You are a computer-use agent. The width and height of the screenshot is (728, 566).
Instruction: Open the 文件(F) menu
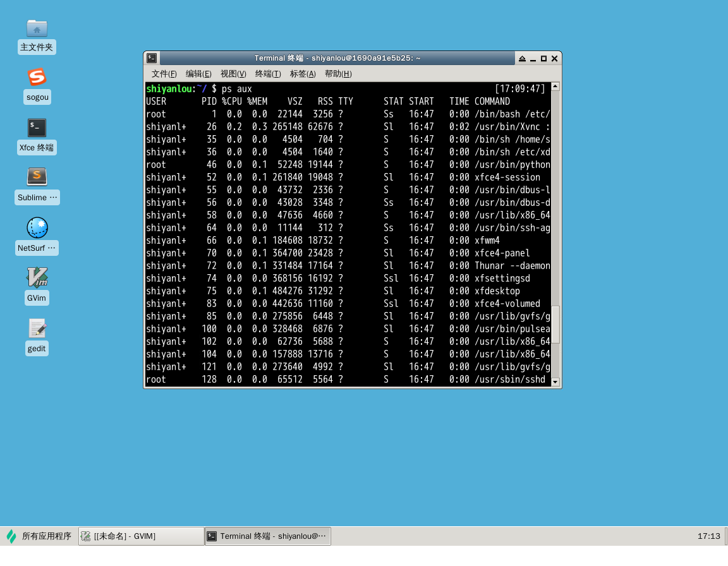pos(164,74)
